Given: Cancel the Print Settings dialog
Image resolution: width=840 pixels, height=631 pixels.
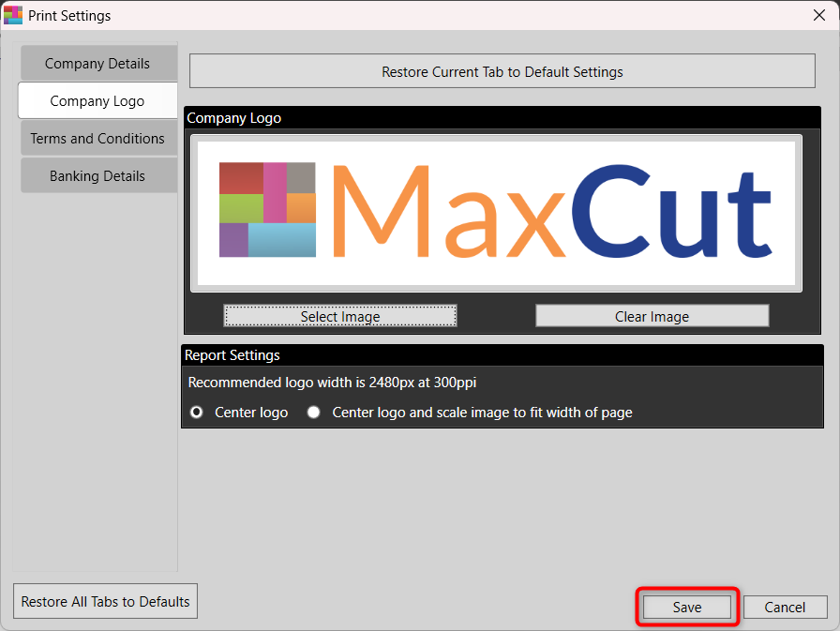Looking at the screenshot, I should tap(785, 607).
